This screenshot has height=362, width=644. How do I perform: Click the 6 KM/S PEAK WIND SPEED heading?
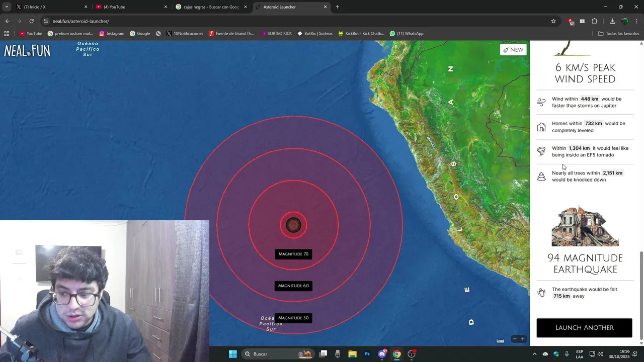click(585, 73)
